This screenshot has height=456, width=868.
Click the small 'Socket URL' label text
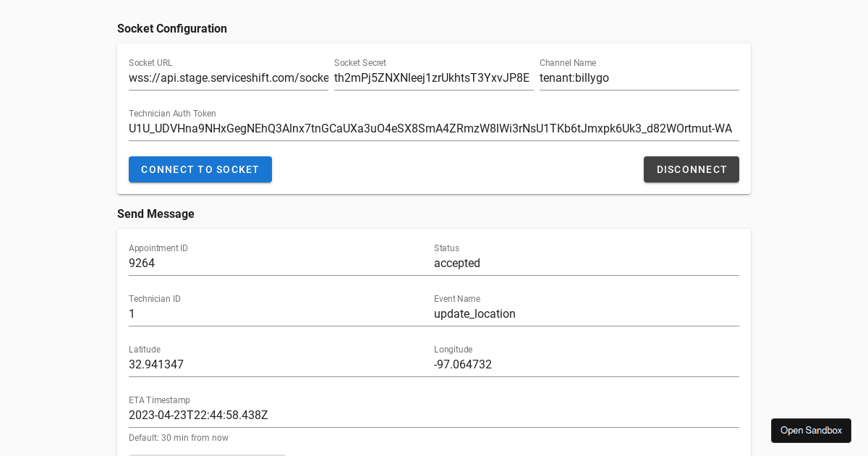[x=150, y=63]
